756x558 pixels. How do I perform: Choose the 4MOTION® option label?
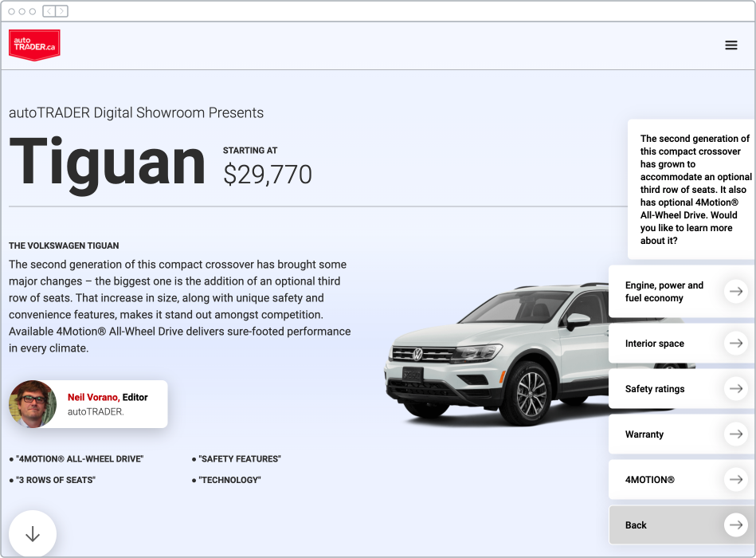(x=649, y=479)
